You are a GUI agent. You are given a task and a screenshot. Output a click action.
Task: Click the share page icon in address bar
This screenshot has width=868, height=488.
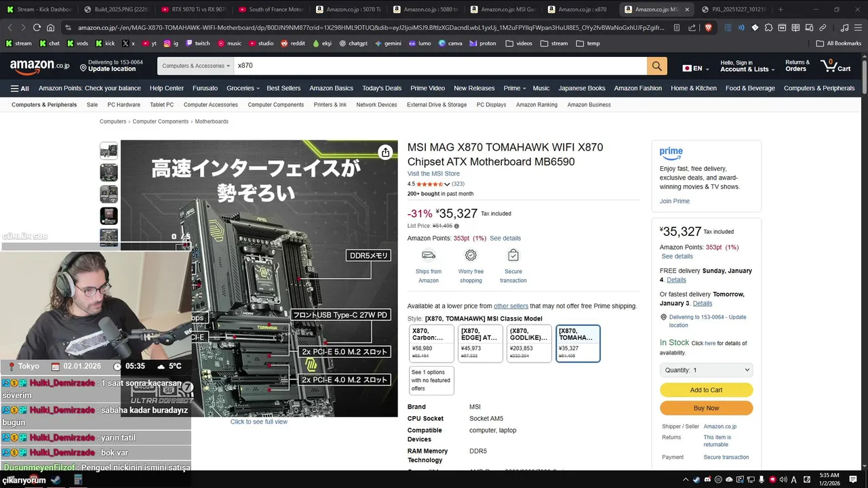(x=692, y=28)
